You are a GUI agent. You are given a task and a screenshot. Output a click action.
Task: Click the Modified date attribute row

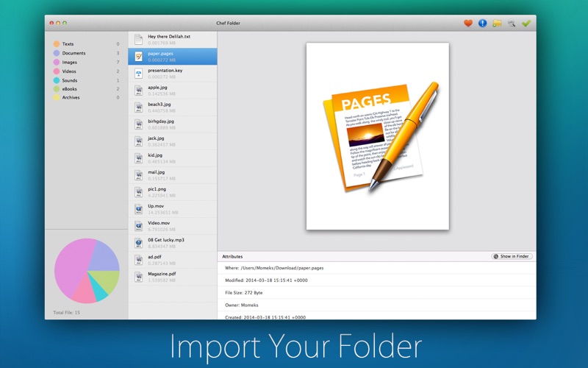pos(376,280)
